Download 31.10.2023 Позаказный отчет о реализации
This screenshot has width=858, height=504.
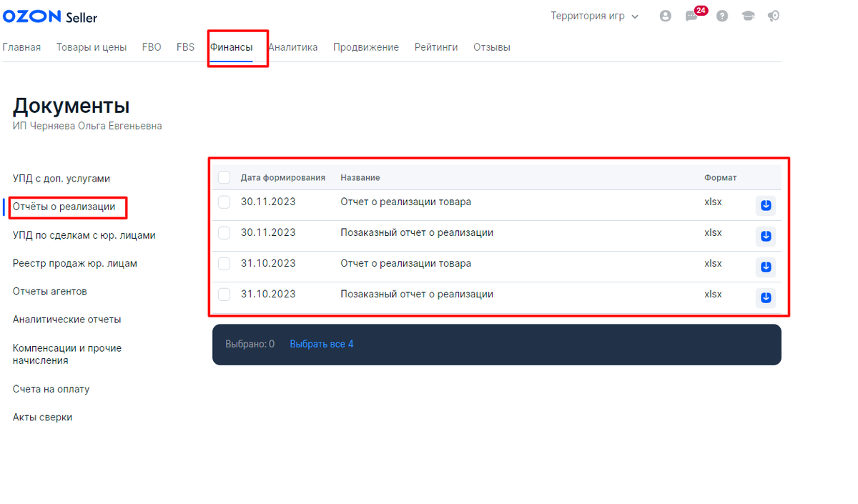pyautogui.click(x=766, y=298)
